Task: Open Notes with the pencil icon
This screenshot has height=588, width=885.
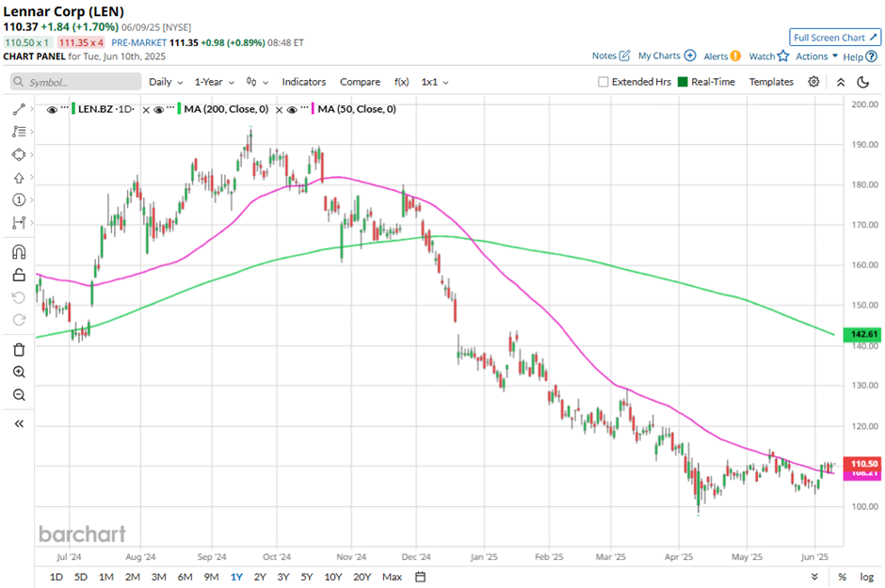Action: pos(624,56)
